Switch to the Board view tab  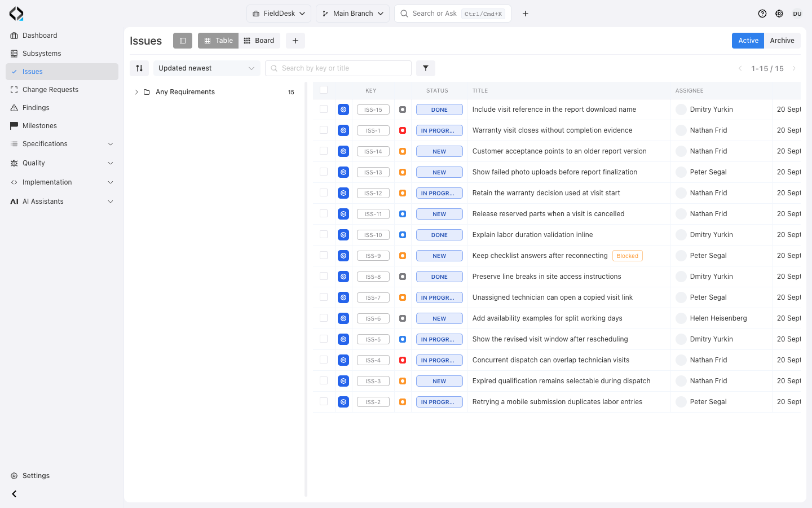point(259,41)
